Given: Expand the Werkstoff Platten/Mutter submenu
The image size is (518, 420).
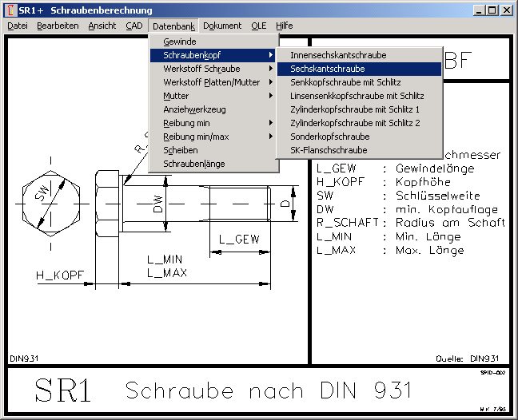Looking at the screenshot, I should [211, 82].
